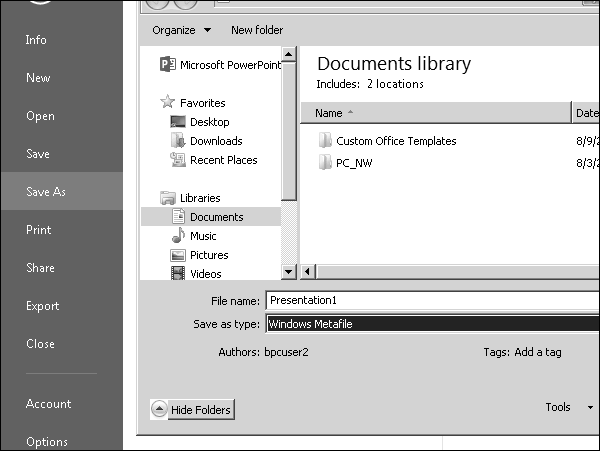Open the Account page
This screenshot has width=600, height=451.
click(x=48, y=404)
